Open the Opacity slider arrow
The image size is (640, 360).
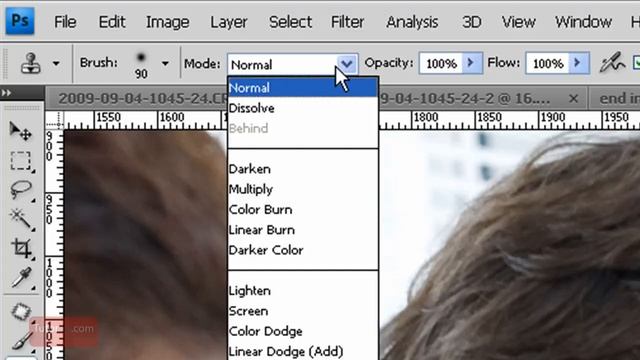(x=472, y=63)
